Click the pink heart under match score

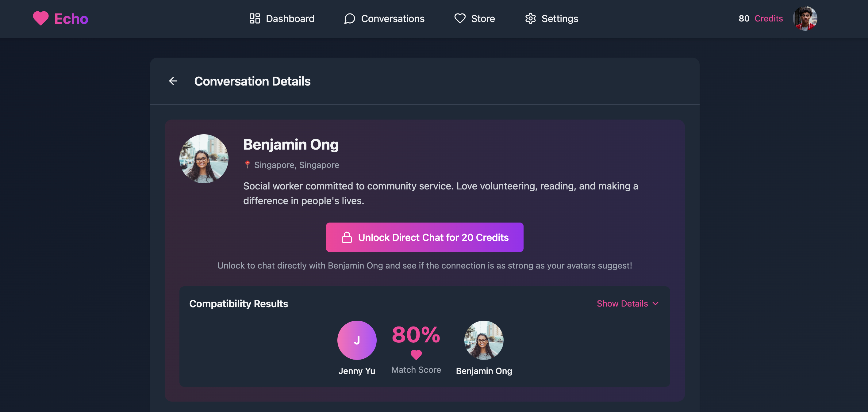416,354
